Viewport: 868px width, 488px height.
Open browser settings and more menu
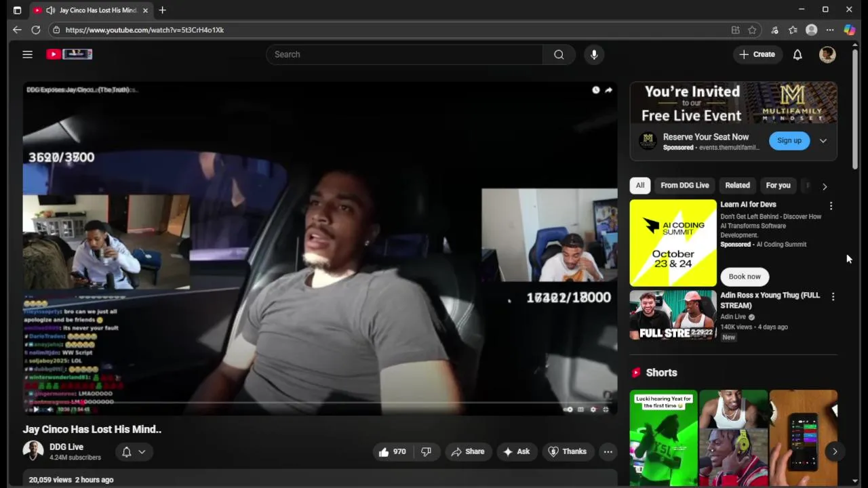(830, 30)
